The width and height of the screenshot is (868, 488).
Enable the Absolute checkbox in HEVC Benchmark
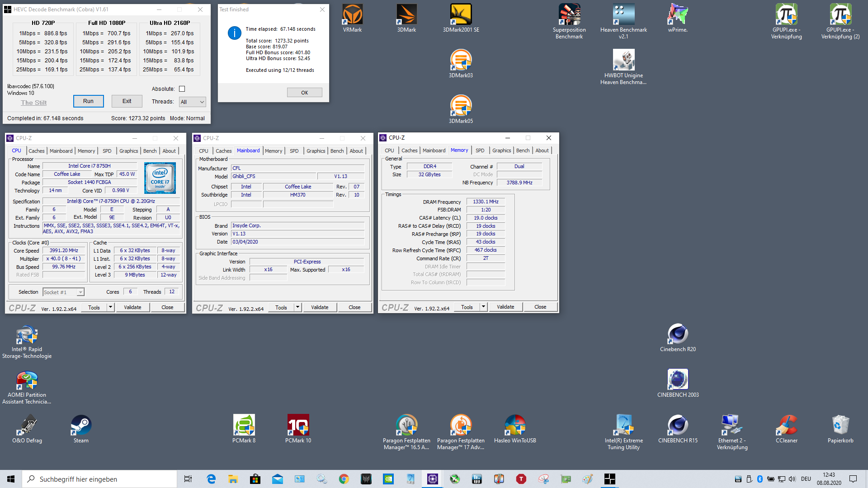click(182, 89)
